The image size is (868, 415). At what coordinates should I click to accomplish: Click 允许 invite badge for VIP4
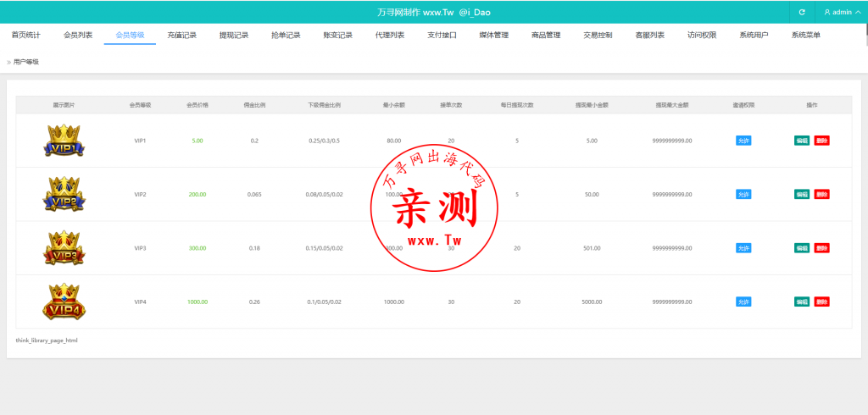743,302
